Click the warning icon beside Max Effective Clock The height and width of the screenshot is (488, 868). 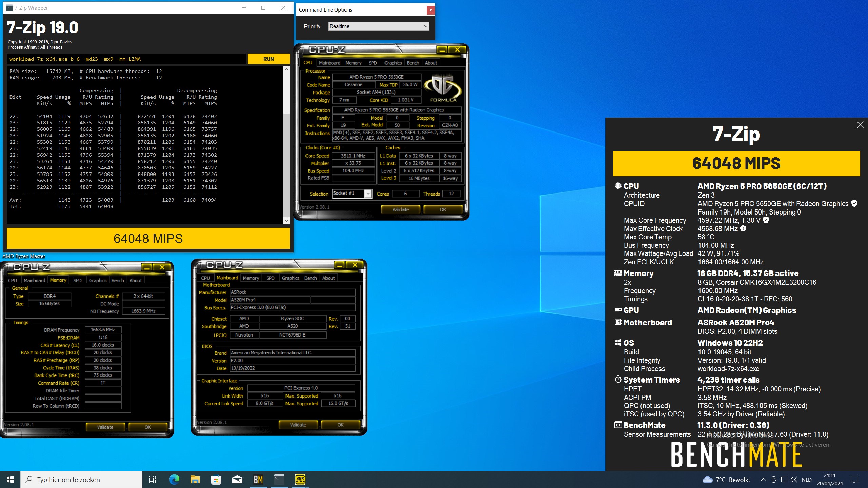point(743,228)
